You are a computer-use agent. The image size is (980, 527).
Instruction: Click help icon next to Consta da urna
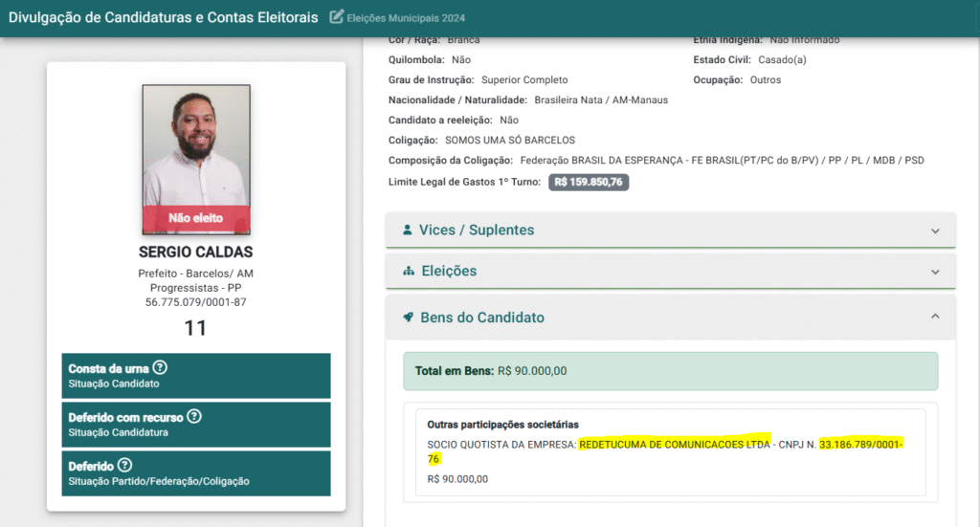point(160,367)
